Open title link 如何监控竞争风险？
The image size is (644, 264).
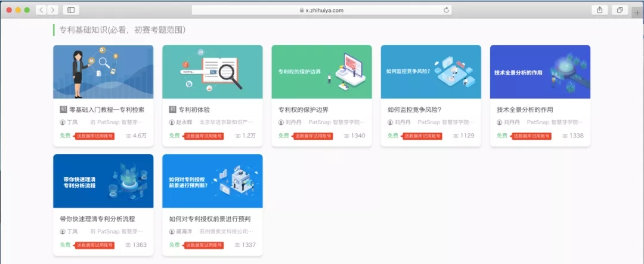[414, 110]
